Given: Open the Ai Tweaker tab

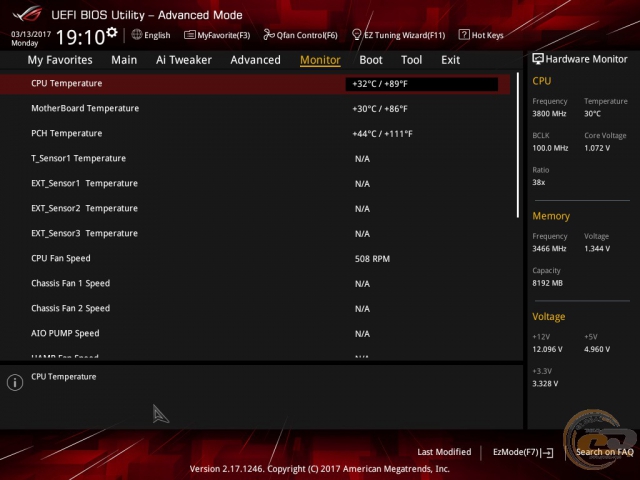Looking at the screenshot, I should pyautogui.click(x=184, y=60).
